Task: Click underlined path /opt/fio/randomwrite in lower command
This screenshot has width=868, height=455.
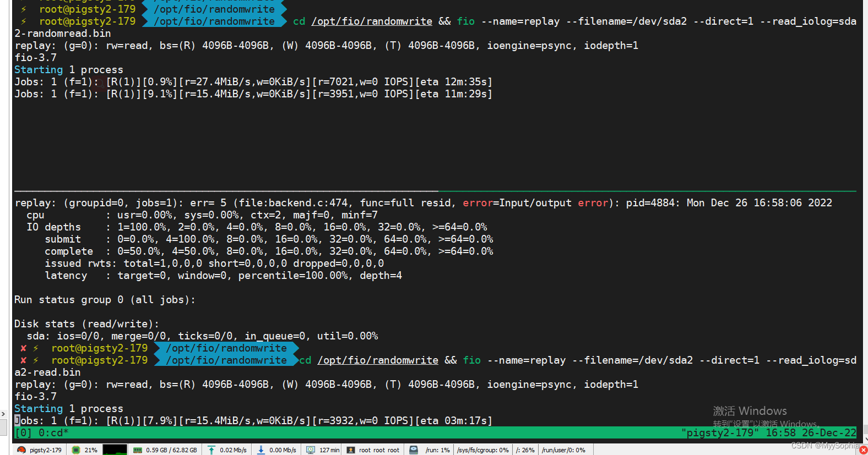Action: pyautogui.click(x=378, y=360)
